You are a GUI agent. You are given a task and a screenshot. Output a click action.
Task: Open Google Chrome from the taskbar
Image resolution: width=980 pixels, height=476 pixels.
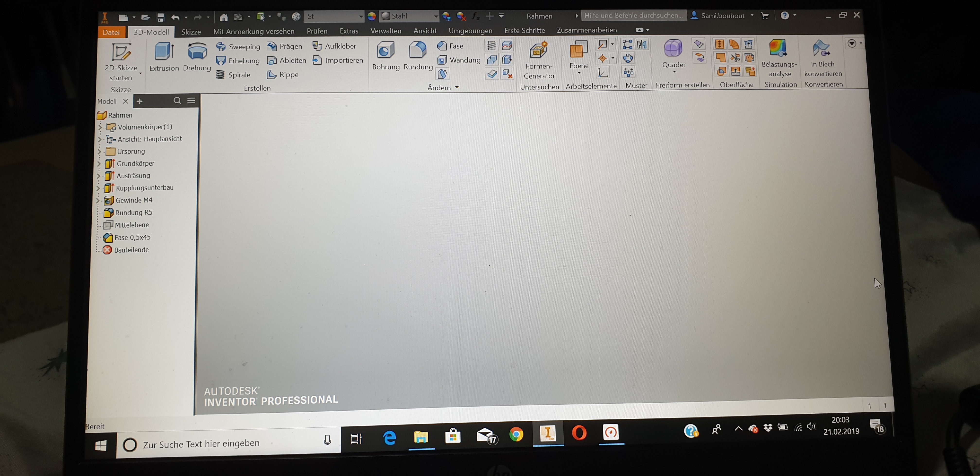point(516,434)
